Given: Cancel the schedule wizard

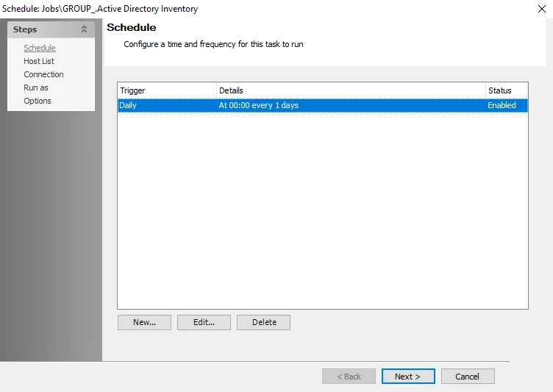Looking at the screenshot, I should (x=468, y=377).
